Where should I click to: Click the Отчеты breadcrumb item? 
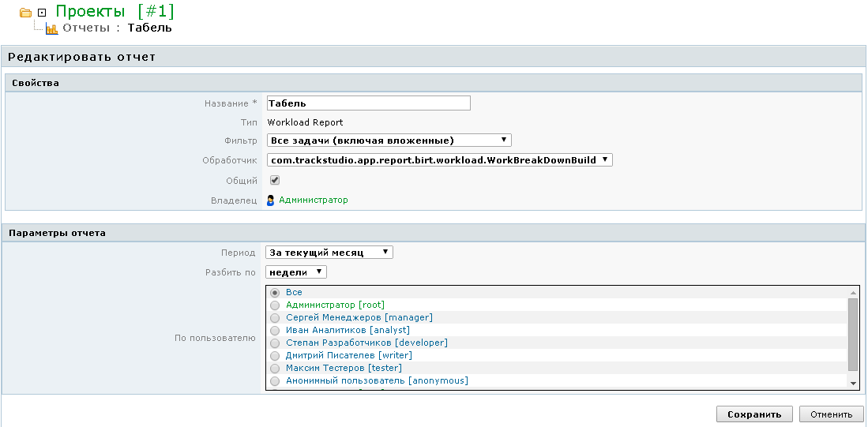point(85,28)
